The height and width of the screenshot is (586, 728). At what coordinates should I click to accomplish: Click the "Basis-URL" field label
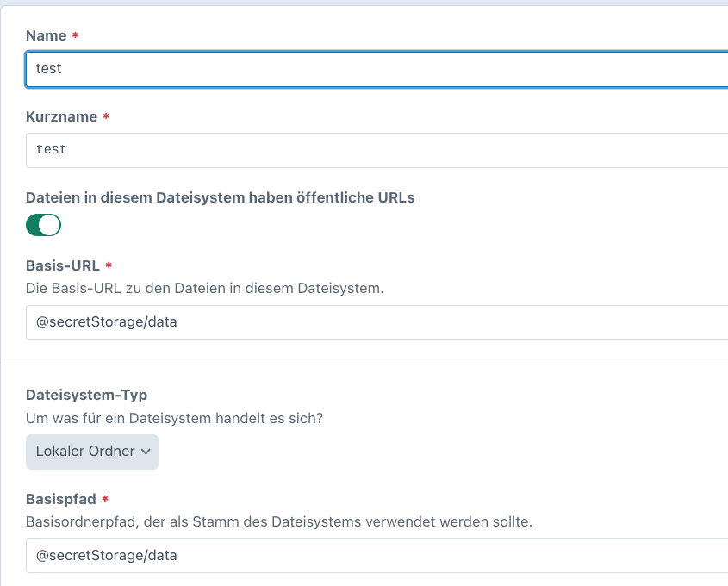pos(62,266)
